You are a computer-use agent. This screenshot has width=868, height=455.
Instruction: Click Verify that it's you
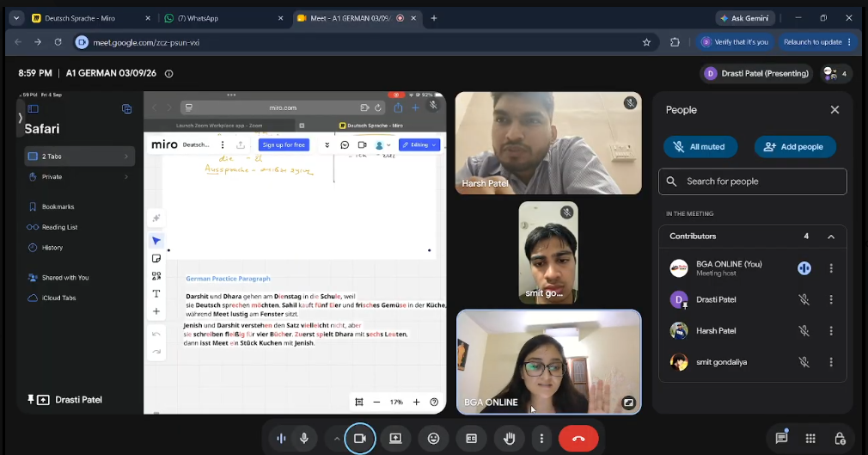tap(735, 42)
